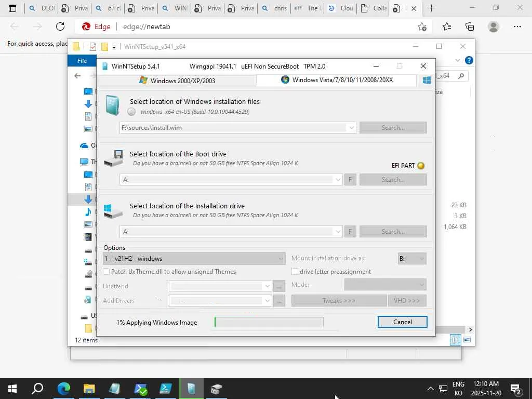Viewport: 532px width, 399px height.
Task: Open the File menu in File Explorer
Action: point(82,61)
